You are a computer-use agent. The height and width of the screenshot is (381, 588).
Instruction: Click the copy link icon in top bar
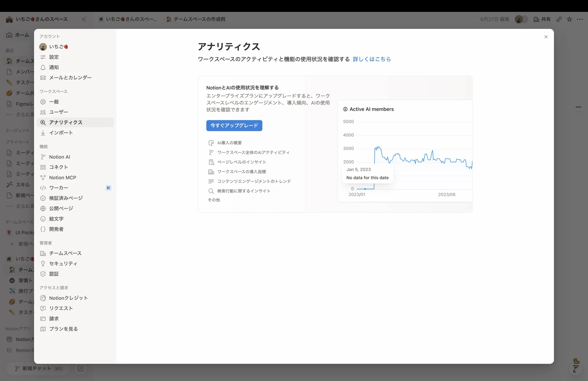559,19
